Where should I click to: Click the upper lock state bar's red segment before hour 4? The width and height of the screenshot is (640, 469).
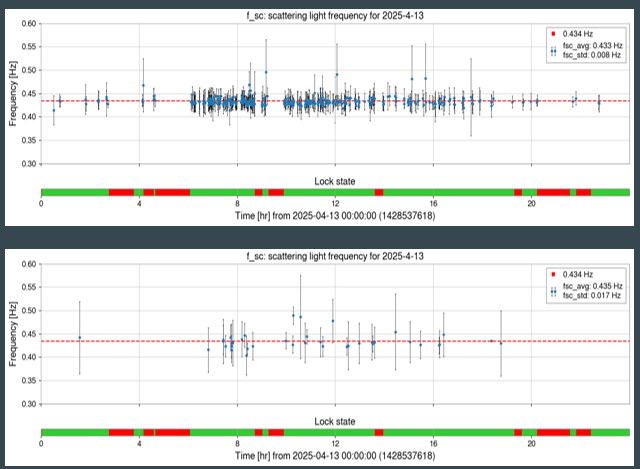coord(121,192)
